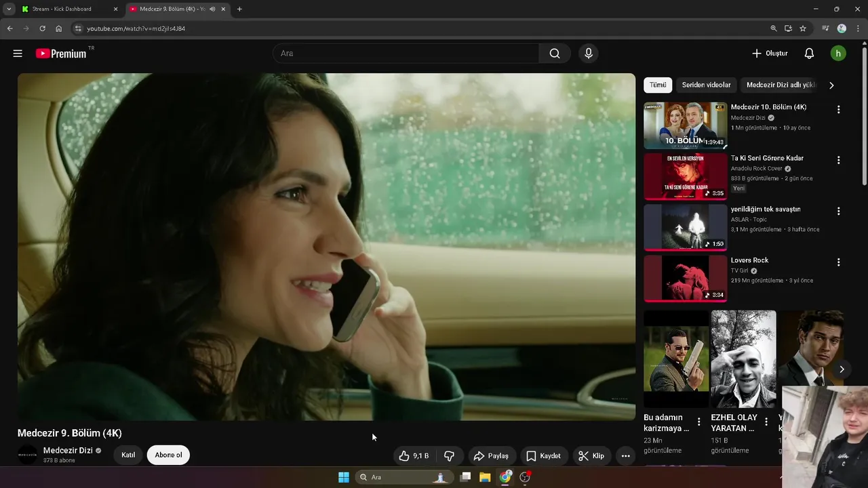The height and width of the screenshot is (488, 868).
Task: Select the Medcezir Dizi adlı chip
Action: [x=780, y=85]
